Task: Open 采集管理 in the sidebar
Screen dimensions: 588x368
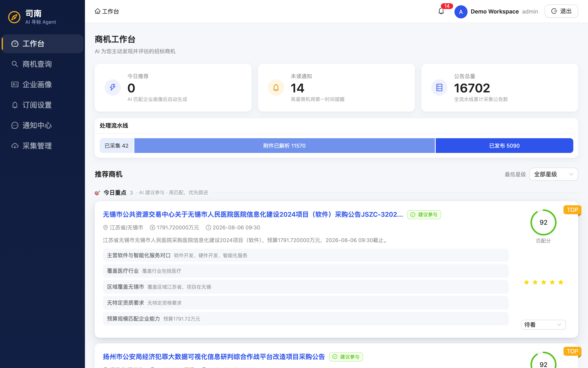Action: click(x=42, y=146)
